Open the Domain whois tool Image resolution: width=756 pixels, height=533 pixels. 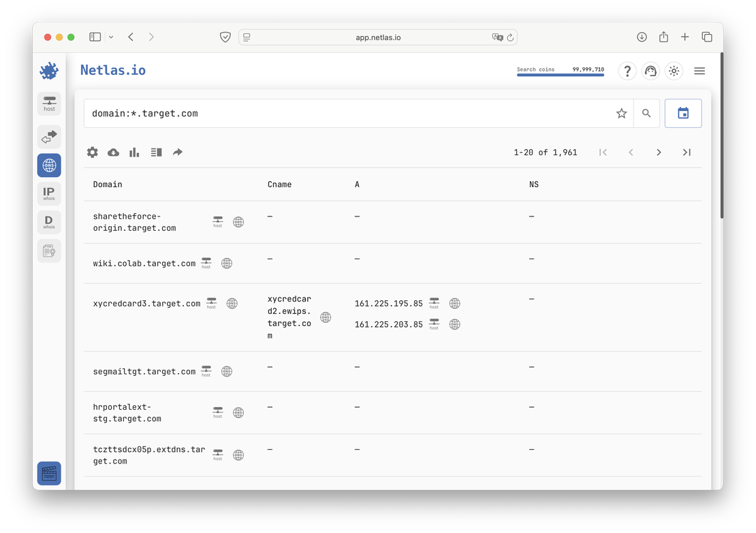49,221
